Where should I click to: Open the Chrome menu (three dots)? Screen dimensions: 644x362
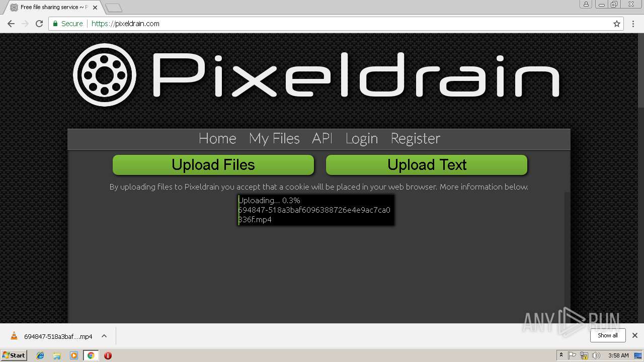[633, 24]
